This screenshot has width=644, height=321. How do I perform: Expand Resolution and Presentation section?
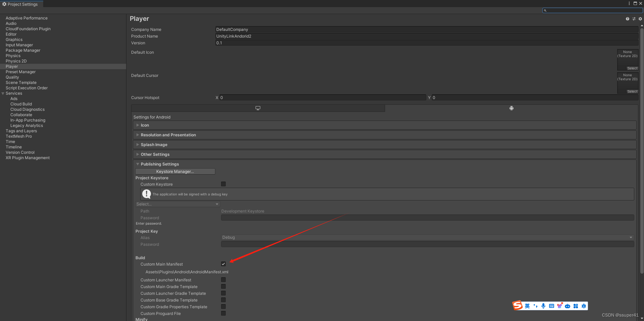(x=385, y=135)
